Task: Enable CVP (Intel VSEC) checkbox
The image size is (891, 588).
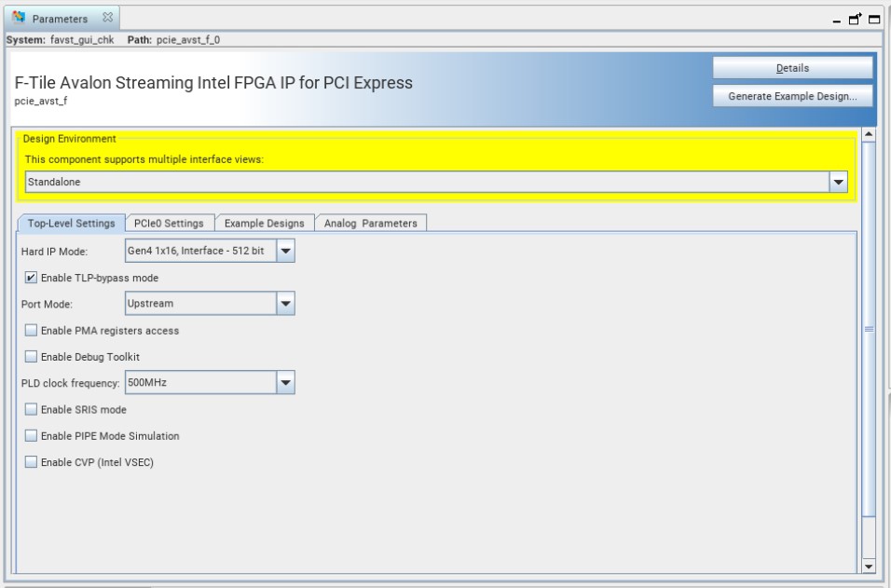Action: click(x=32, y=462)
